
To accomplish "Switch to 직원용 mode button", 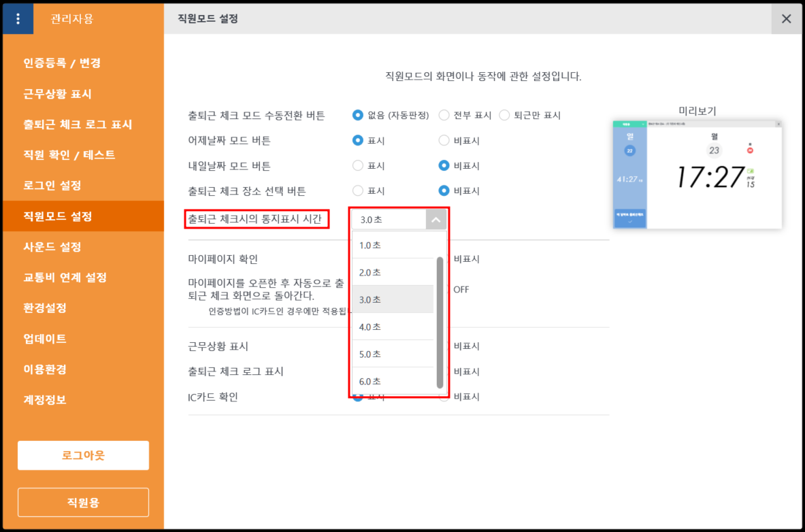I will point(83,502).
